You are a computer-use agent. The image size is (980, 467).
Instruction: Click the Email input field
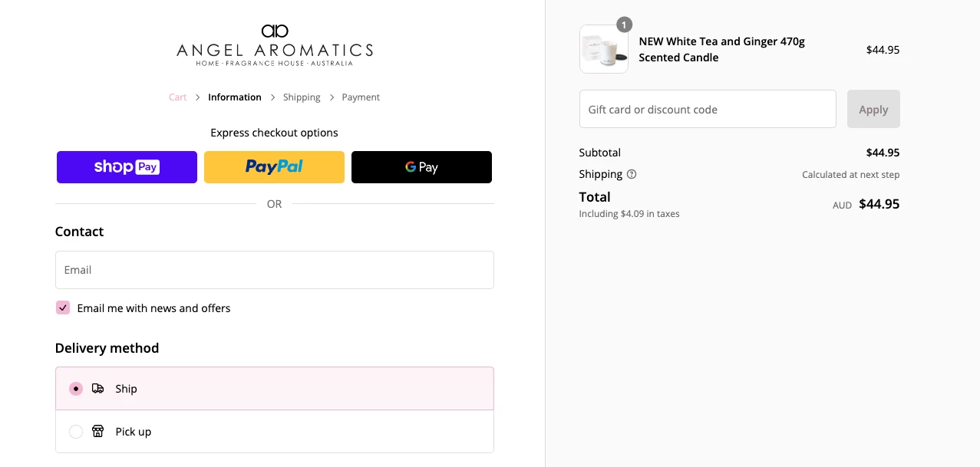pos(274,270)
